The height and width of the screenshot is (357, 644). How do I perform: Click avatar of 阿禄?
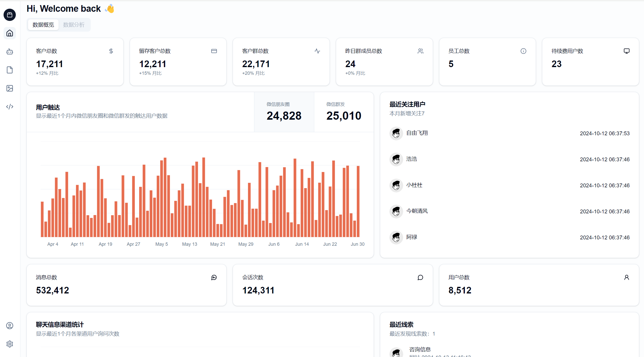click(396, 237)
